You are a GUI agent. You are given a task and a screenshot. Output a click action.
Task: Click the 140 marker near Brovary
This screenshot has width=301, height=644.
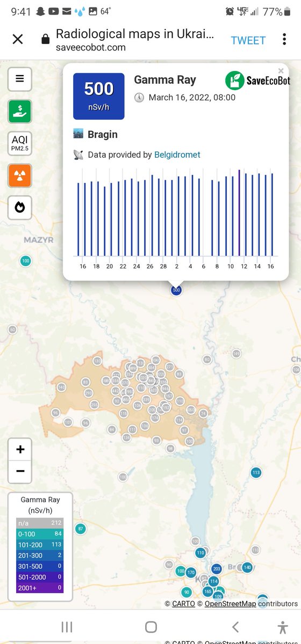click(247, 567)
